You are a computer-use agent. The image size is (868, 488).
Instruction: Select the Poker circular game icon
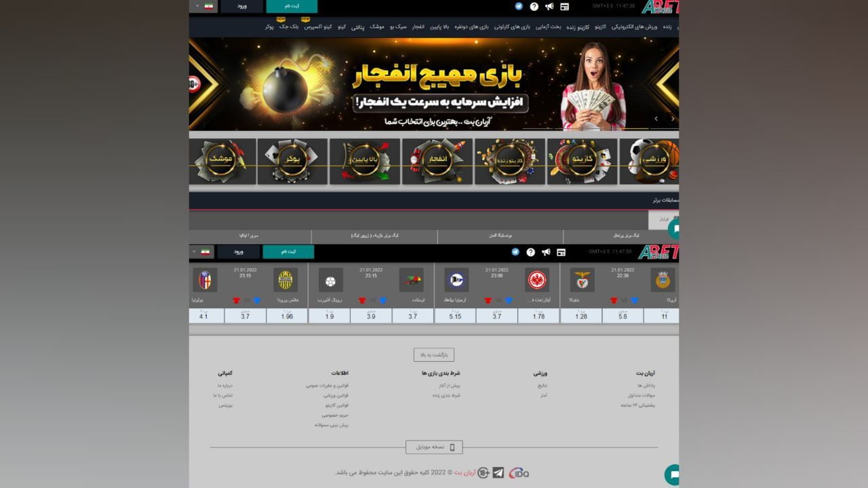coord(292,161)
